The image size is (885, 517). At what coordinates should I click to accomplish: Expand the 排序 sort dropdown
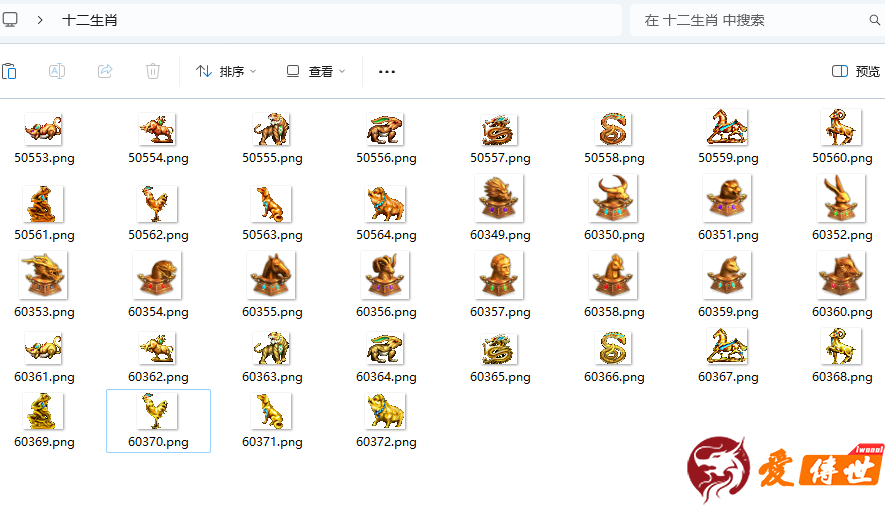coord(226,72)
